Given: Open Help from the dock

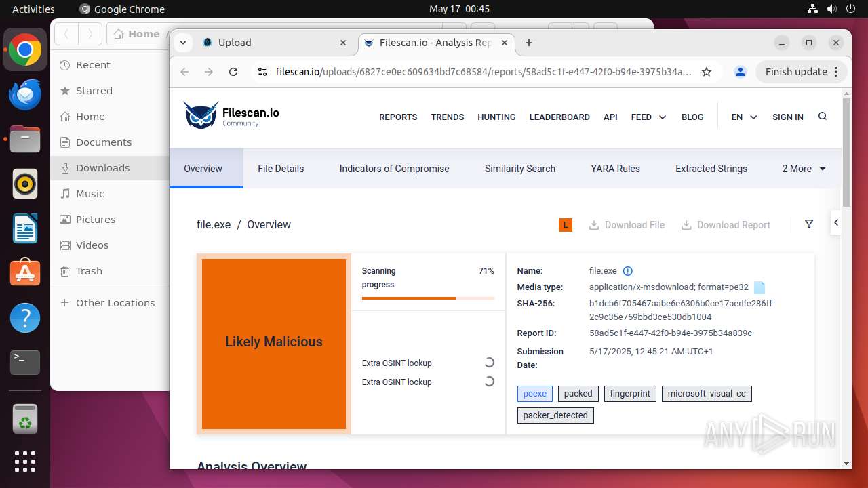Looking at the screenshot, I should click(x=25, y=318).
